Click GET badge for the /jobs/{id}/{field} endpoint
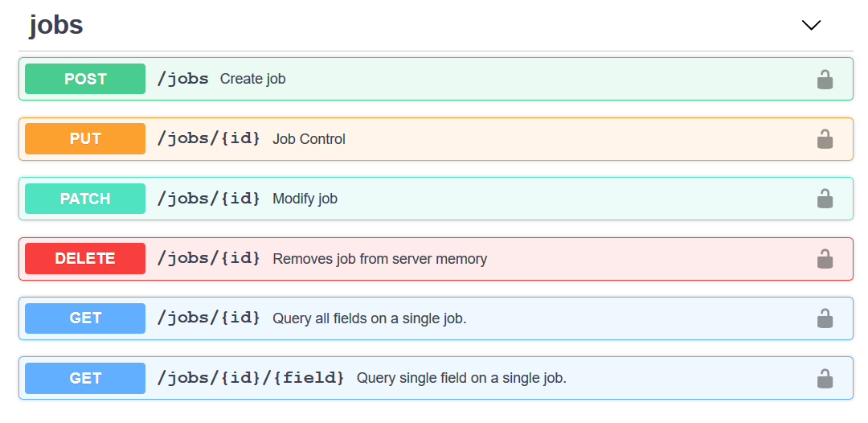 [85, 379]
